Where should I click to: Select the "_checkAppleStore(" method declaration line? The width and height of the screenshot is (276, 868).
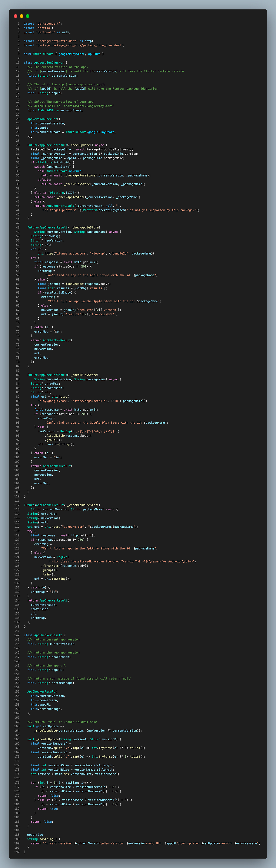64,227
